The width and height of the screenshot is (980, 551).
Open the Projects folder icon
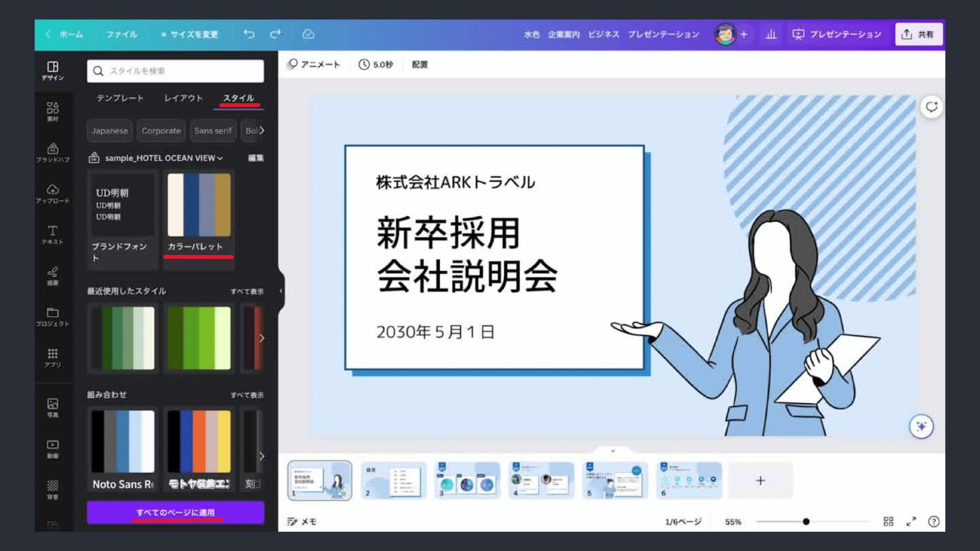52,317
